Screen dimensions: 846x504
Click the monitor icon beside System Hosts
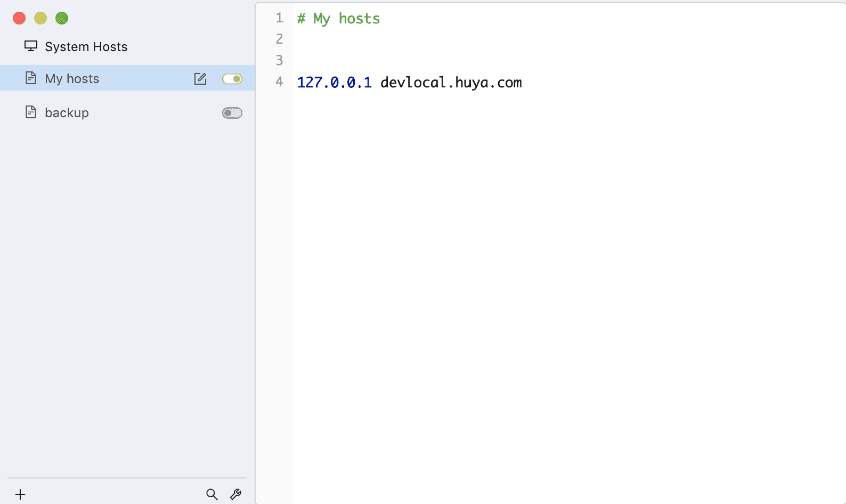(31, 46)
